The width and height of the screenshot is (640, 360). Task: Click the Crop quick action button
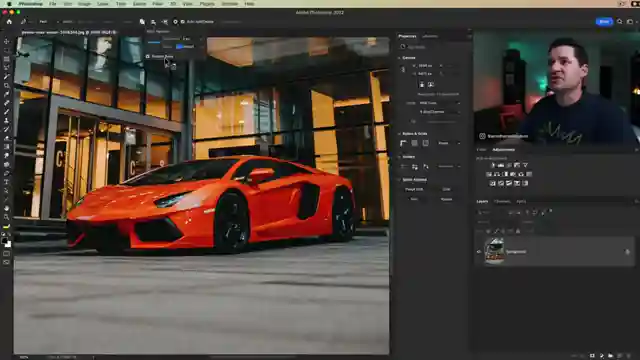click(447, 189)
